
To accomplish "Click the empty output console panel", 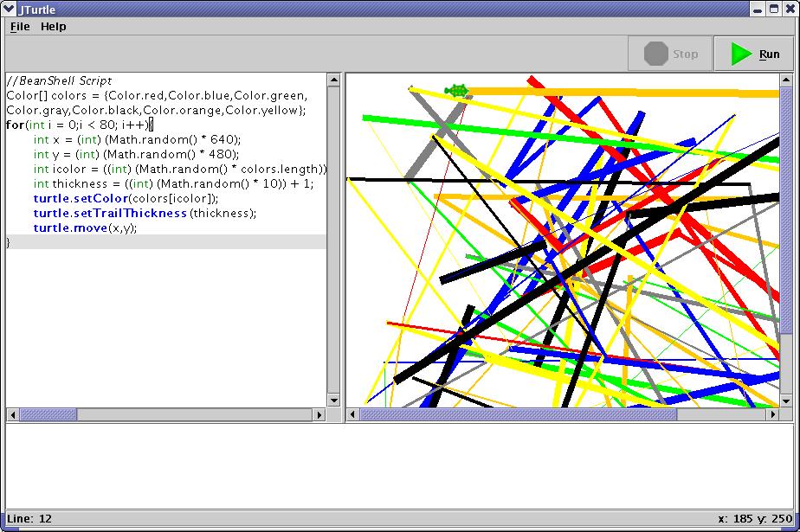I will click(x=398, y=465).
